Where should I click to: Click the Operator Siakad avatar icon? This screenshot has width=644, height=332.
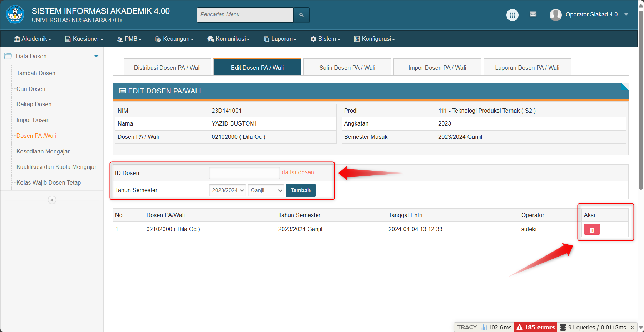tap(555, 15)
